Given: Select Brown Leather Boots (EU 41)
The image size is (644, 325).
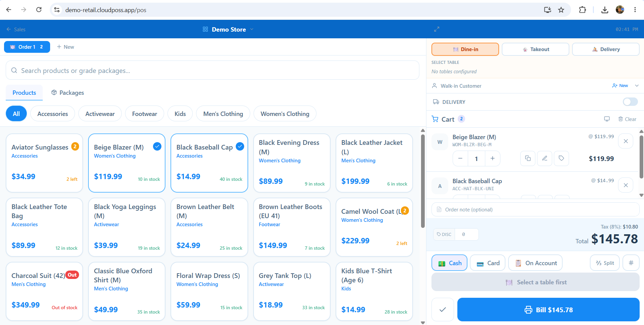Looking at the screenshot, I should tap(292, 227).
